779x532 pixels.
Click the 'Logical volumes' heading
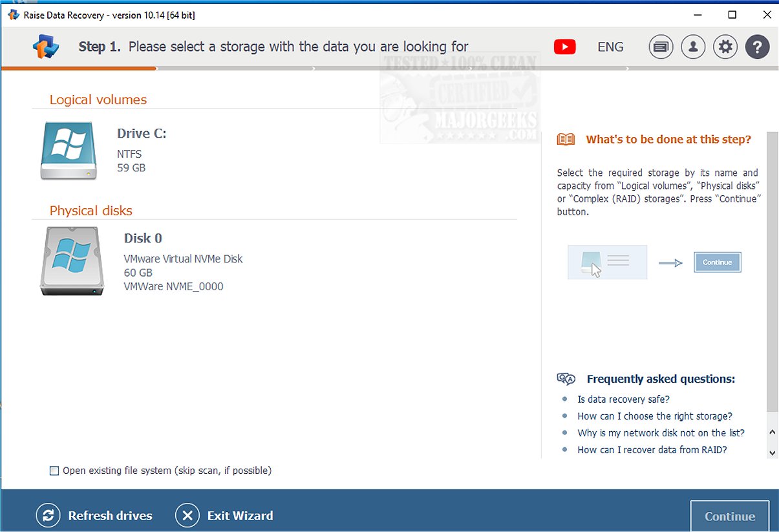[x=98, y=100]
